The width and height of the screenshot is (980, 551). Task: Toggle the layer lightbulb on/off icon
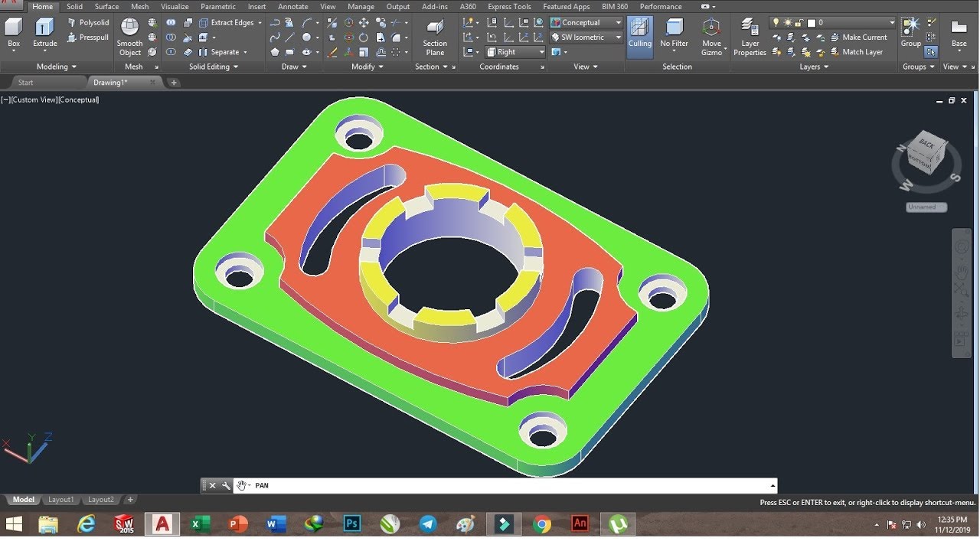pyautogui.click(x=775, y=23)
